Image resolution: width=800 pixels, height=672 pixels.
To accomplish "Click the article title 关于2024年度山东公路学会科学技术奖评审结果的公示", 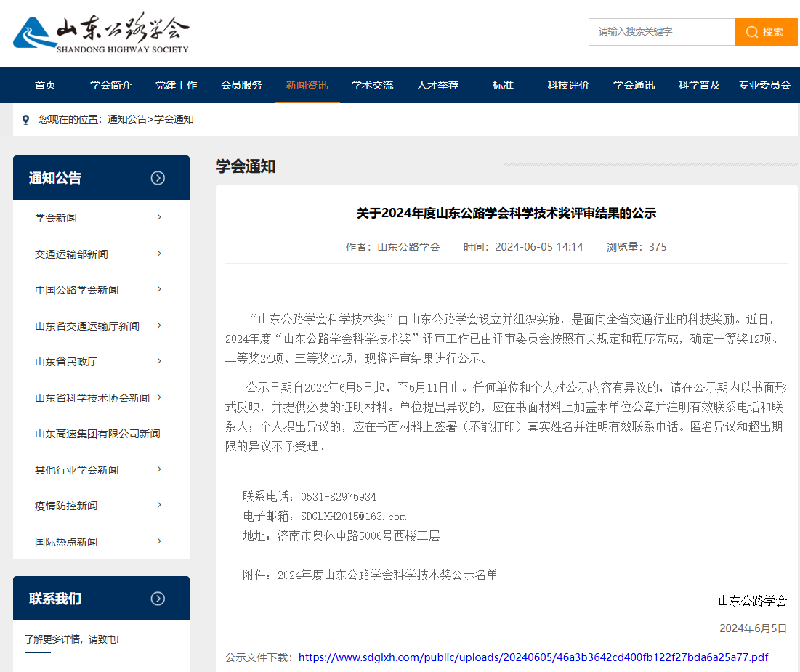I will tap(506, 214).
